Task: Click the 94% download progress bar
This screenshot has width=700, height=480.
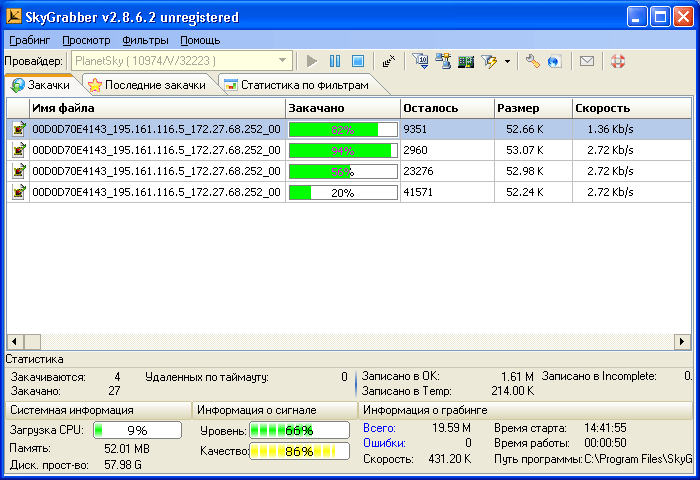Action: click(x=343, y=150)
